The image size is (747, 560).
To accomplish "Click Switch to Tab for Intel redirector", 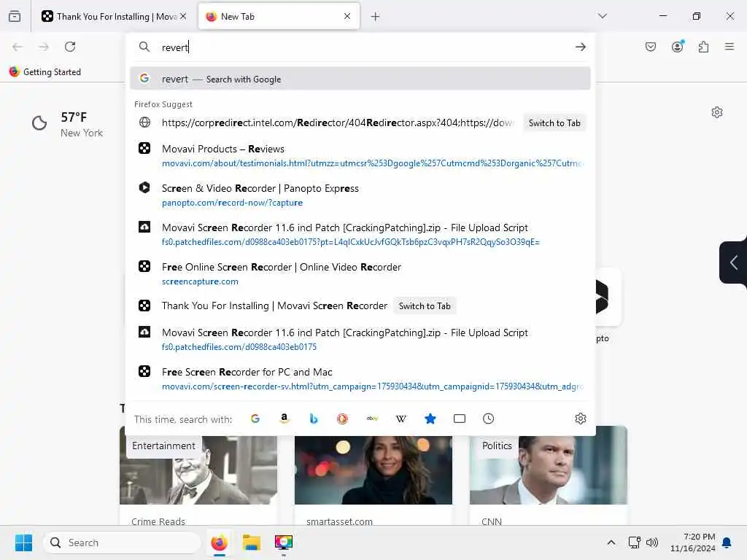I will [x=554, y=122].
